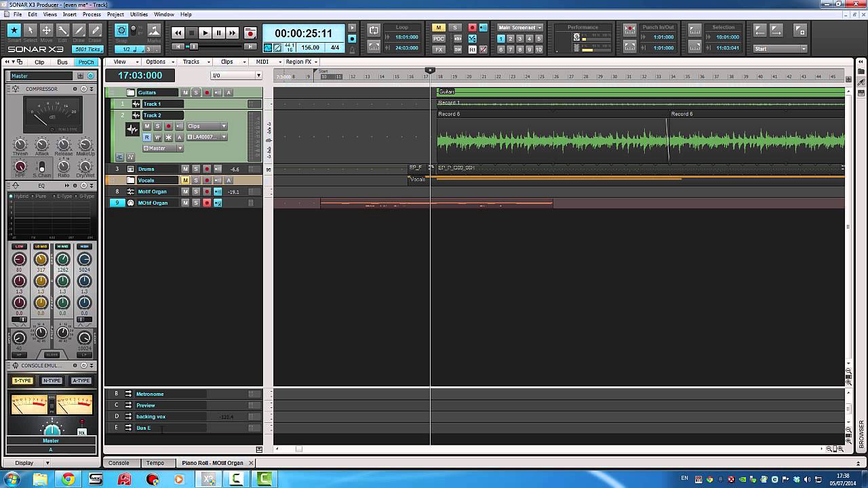868x488 pixels.
Task: Bypass all effects with FX button
Action: 439,49
